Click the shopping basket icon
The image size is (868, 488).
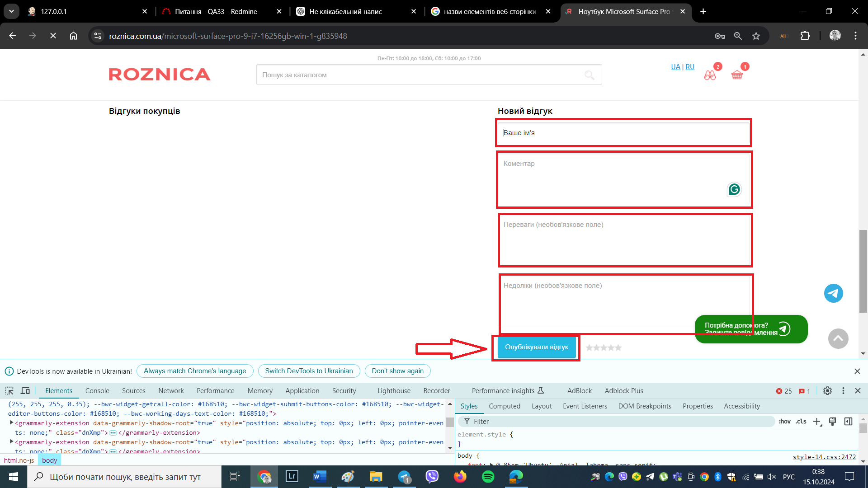tap(737, 75)
